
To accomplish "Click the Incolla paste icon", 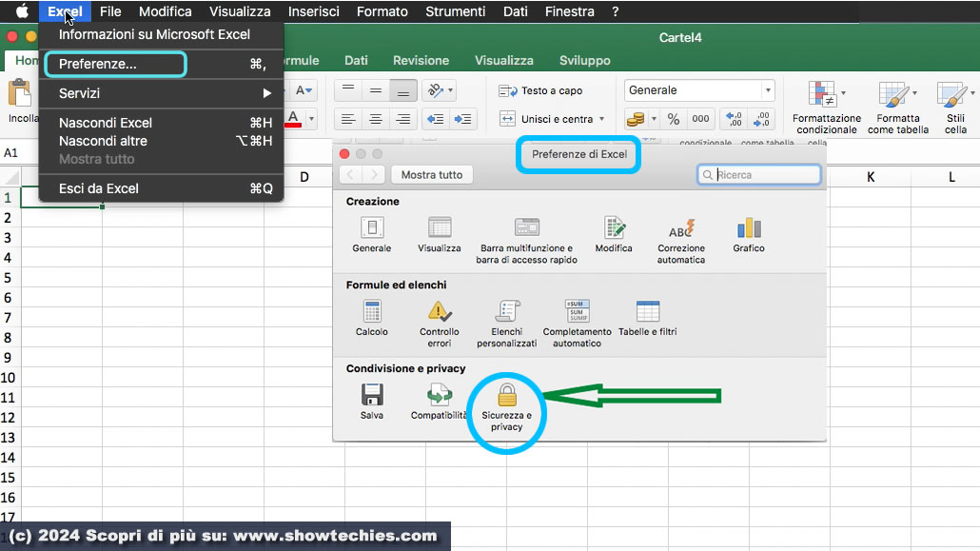I will point(20,94).
